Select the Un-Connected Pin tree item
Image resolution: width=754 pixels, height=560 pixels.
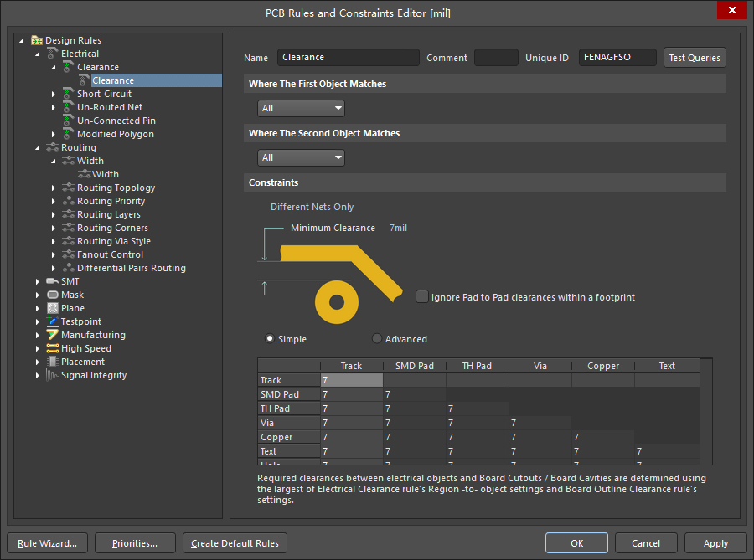click(116, 121)
